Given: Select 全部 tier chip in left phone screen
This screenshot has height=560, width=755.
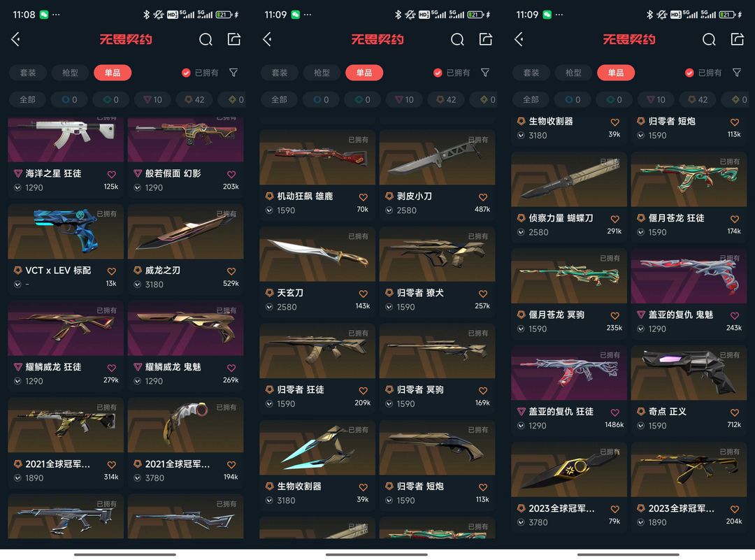Looking at the screenshot, I should click(27, 100).
